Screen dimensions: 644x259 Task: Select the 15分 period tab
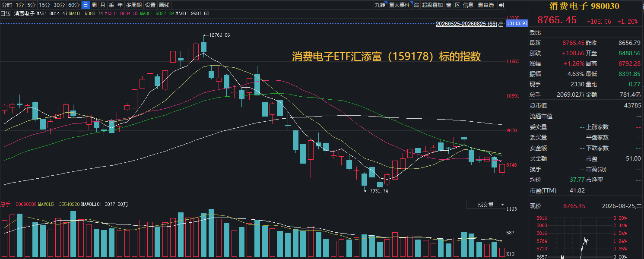click(x=44, y=5)
